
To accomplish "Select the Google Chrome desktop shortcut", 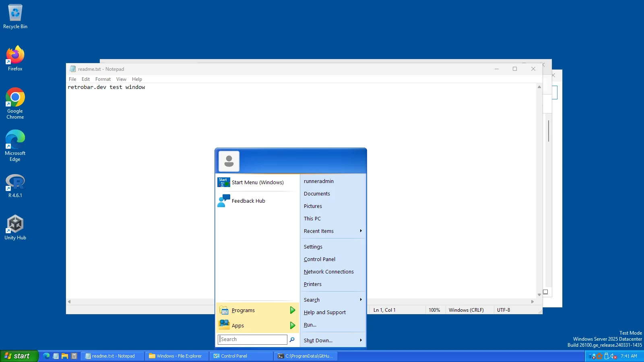I will 15,104.
